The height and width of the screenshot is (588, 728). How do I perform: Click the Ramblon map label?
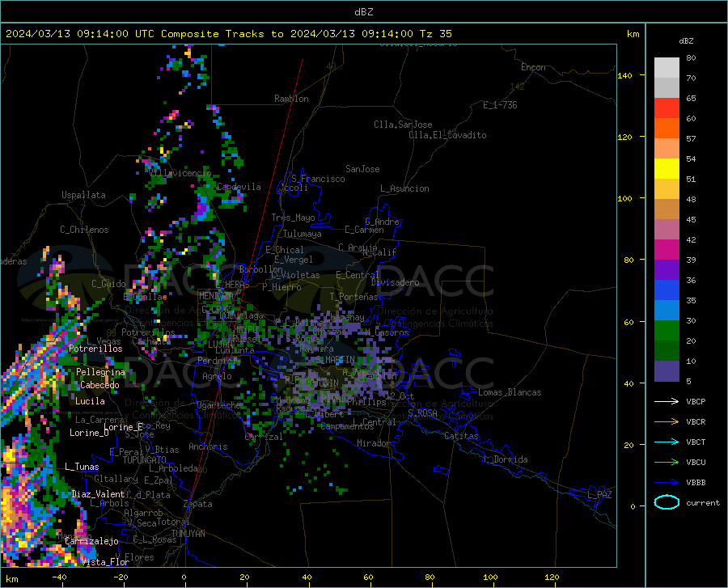[x=291, y=99]
